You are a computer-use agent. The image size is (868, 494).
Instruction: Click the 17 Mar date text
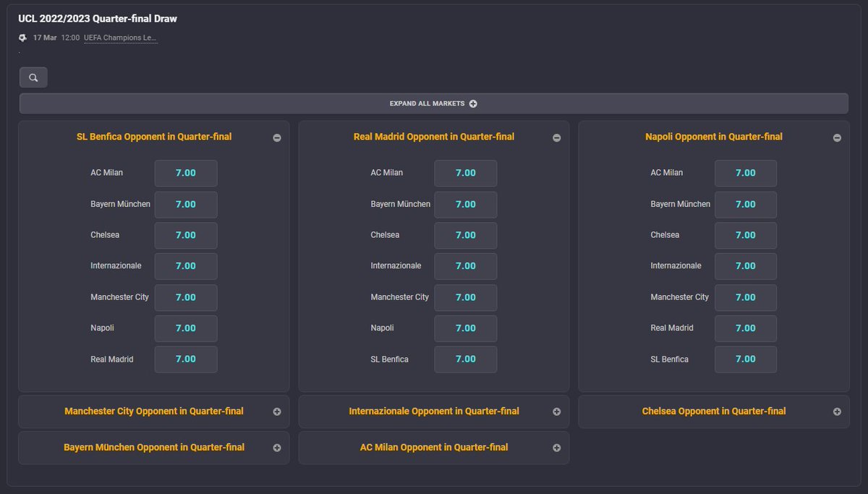tap(45, 38)
